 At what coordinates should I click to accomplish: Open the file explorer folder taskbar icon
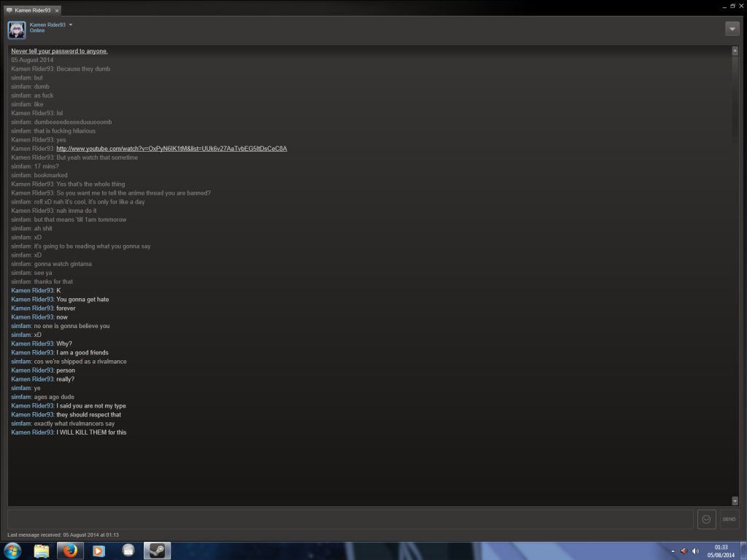[42, 551]
